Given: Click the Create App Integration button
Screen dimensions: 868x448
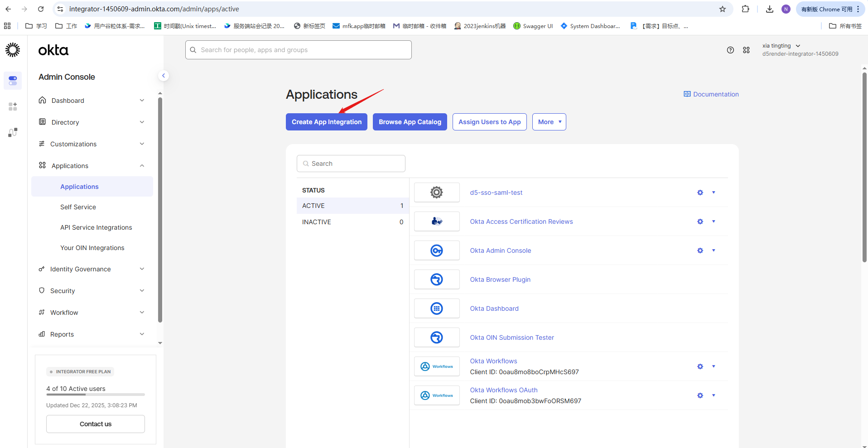Looking at the screenshot, I should coord(326,122).
